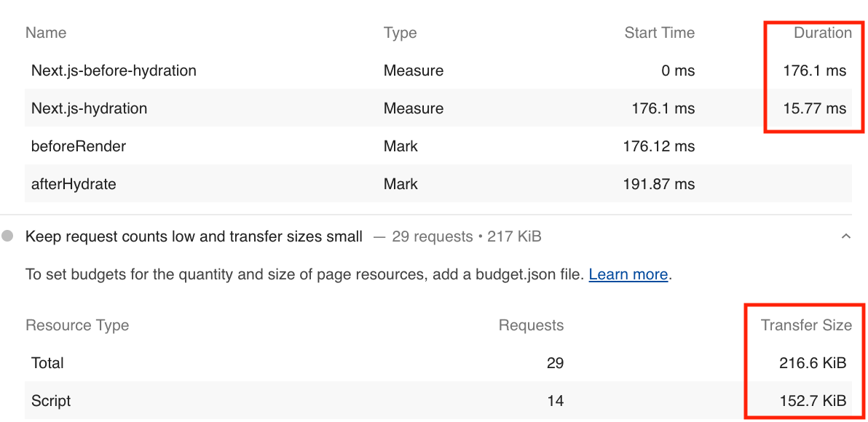Click the Type column header
The image size is (868, 422).
pos(400,33)
